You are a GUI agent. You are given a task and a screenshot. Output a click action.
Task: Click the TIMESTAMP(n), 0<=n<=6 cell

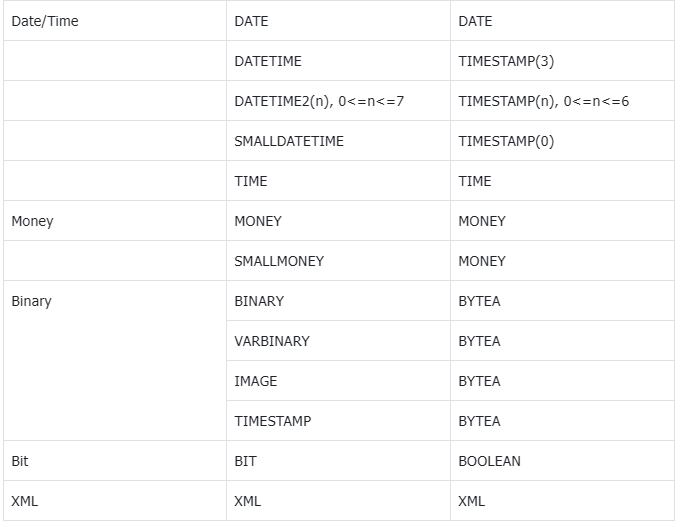pyautogui.click(x=544, y=101)
